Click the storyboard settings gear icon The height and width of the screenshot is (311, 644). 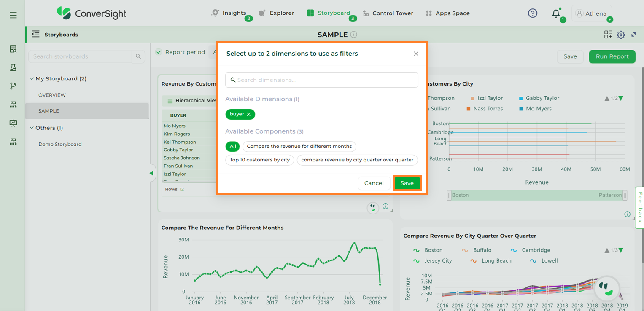621,35
